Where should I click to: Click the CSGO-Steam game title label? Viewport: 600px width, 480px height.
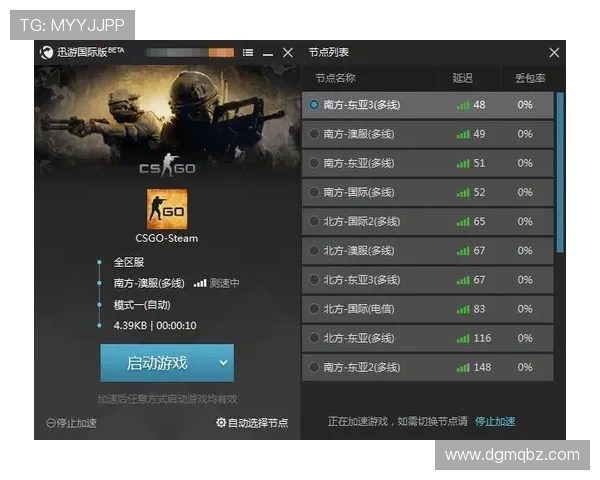click(167, 238)
